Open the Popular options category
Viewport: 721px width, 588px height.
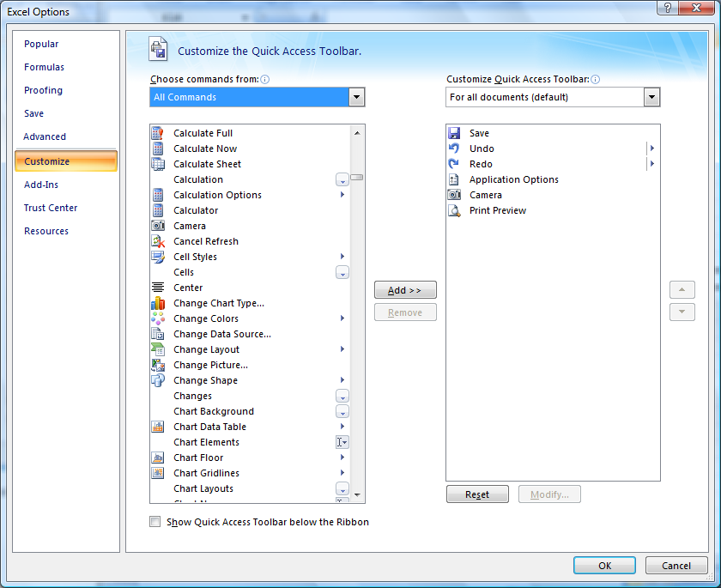point(41,44)
